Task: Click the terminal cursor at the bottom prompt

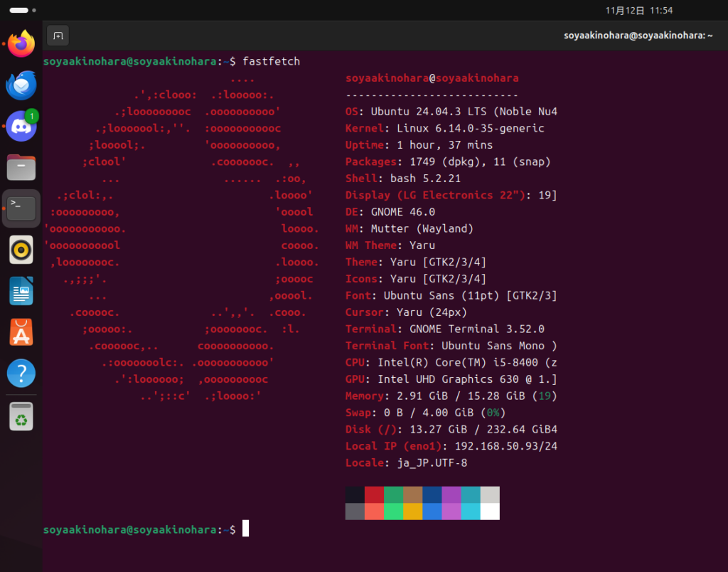Action: pos(245,529)
